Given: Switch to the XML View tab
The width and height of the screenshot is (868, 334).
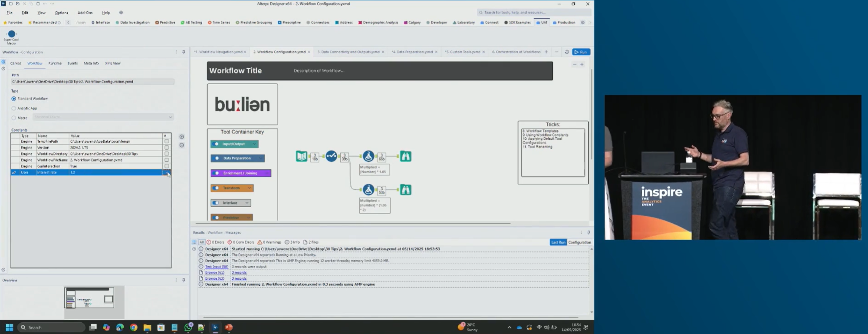Looking at the screenshot, I should tap(113, 63).
